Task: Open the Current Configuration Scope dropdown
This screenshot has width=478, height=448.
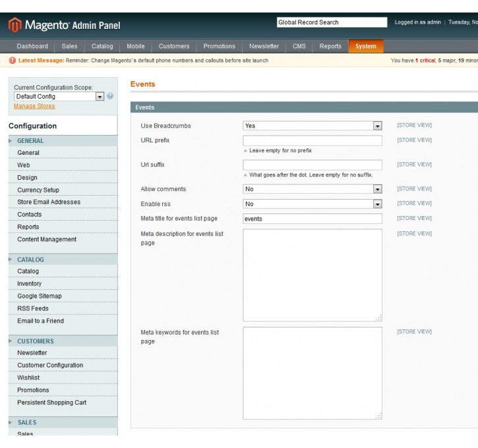Action: [59, 97]
